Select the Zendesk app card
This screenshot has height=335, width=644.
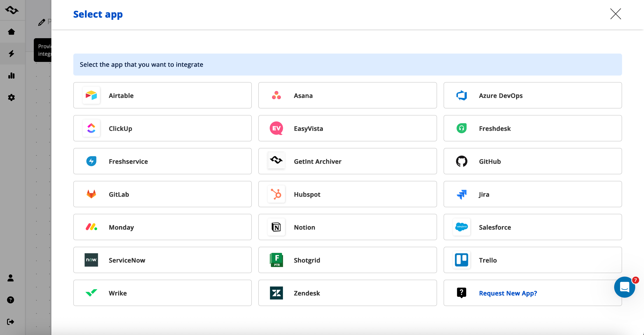pyautogui.click(x=347, y=293)
